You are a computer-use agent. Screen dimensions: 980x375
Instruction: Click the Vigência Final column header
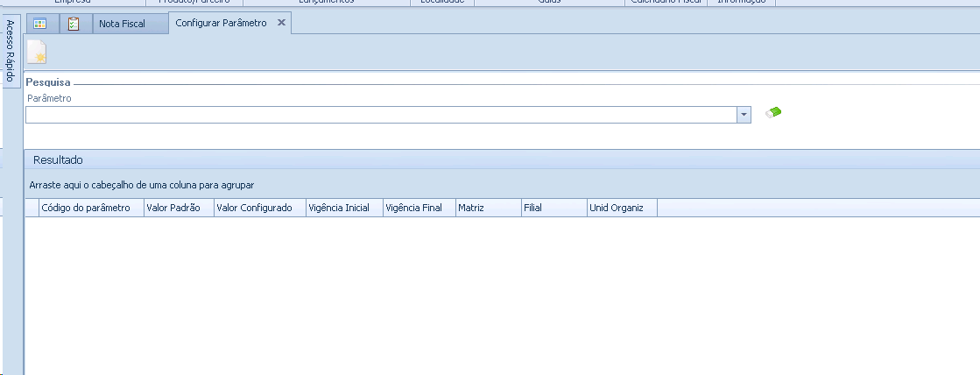tap(419, 208)
